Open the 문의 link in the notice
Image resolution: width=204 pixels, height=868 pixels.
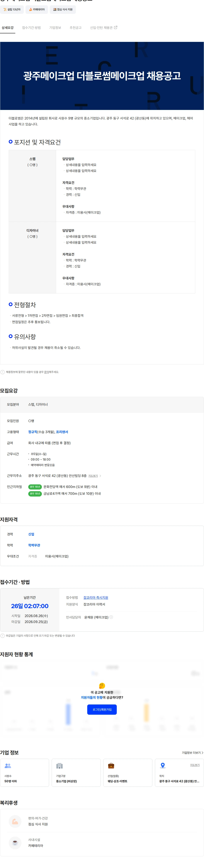47,372
